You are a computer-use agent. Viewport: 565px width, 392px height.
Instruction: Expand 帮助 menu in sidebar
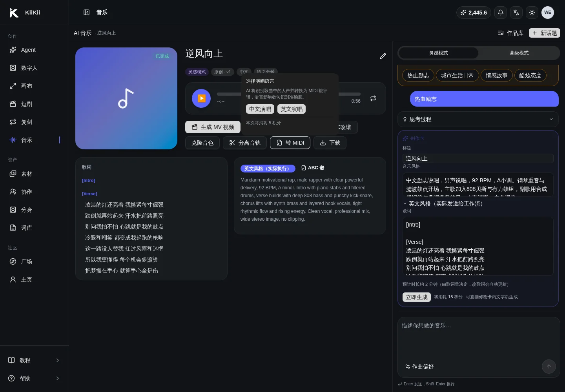(x=34, y=378)
